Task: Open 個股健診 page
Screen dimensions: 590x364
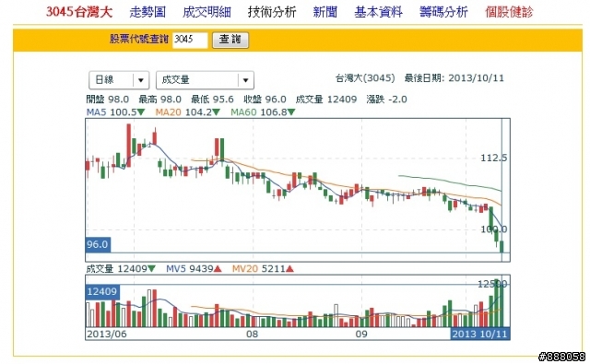Action: click(x=509, y=12)
